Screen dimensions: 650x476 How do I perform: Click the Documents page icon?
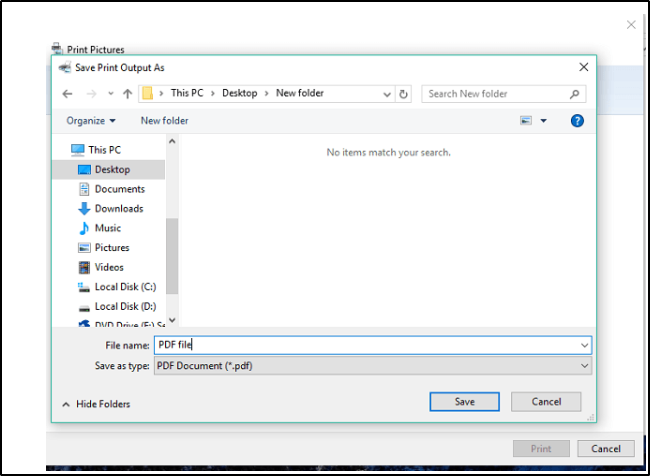84,189
